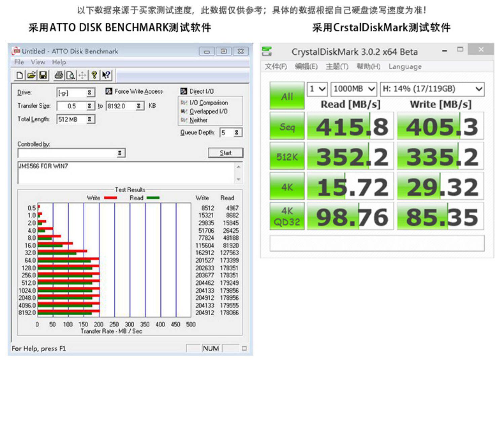Image resolution: width=504 pixels, height=423 pixels.
Task: Open Print Preview in the ATTO toolbar
Action: pyautogui.click(x=71, y=75)
